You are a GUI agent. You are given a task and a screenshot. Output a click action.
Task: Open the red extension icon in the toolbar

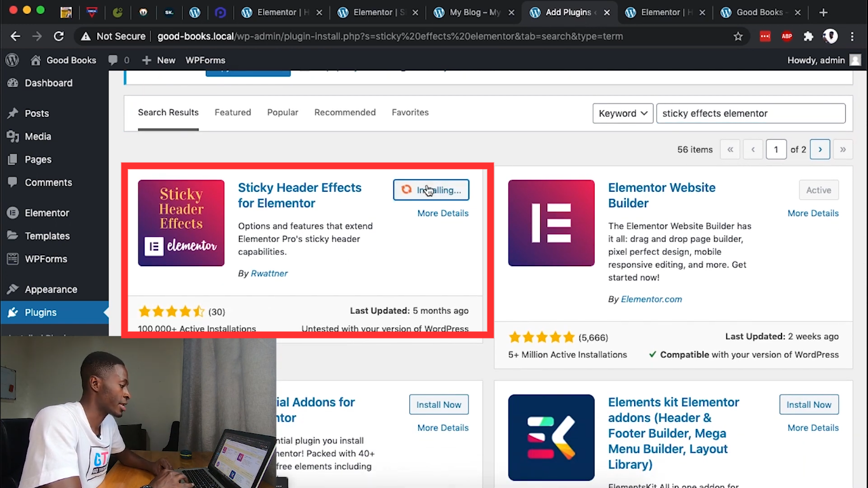(x=765, y=36)
